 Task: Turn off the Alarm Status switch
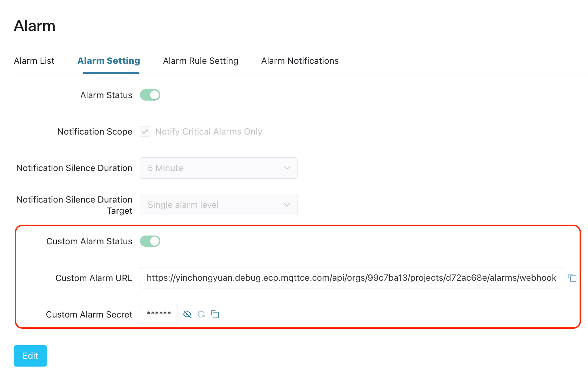150,95
